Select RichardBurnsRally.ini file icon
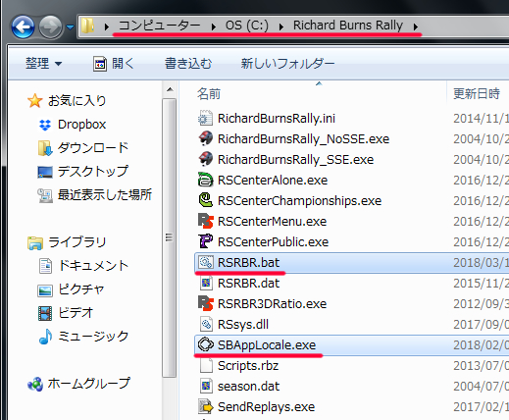The height and width of the screenshot is (420, 509). click(206, 118)
